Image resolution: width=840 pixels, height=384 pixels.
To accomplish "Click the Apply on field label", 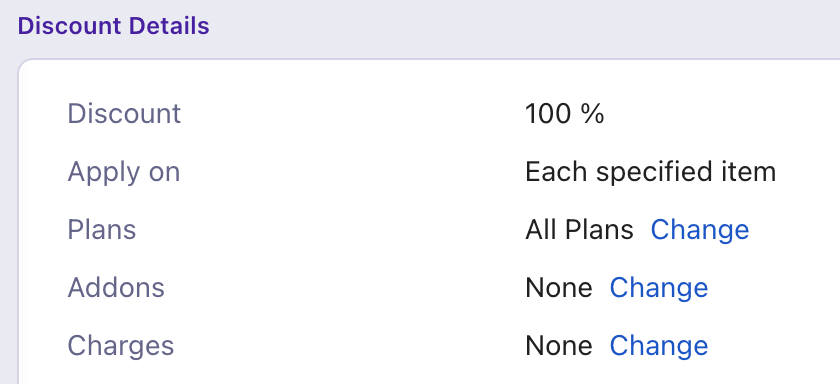I will (x=123, y=172).
